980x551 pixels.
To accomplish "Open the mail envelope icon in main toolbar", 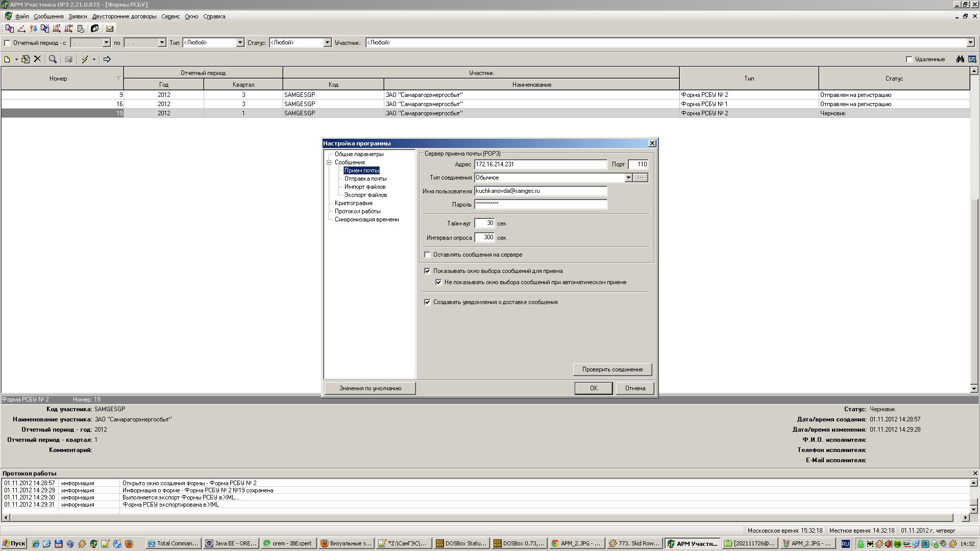I will (109, 29).
